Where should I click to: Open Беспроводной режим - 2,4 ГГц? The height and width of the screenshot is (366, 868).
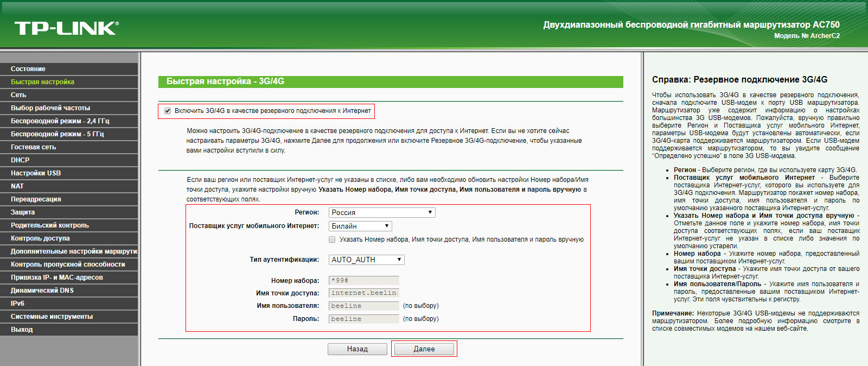coord(69,121)
